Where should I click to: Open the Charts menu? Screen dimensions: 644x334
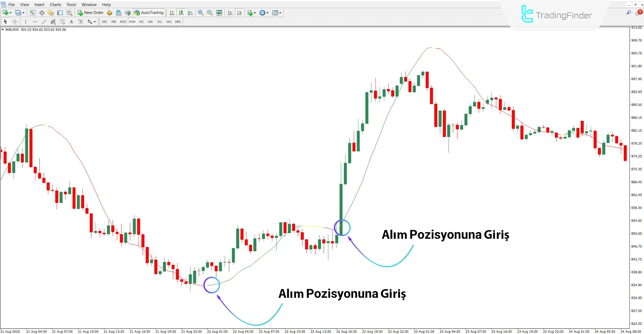55,5
